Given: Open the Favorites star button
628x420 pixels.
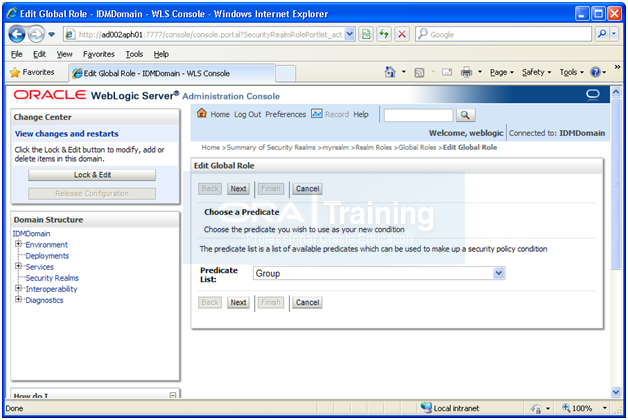Looking at the screenshot, I should (32, 72).
